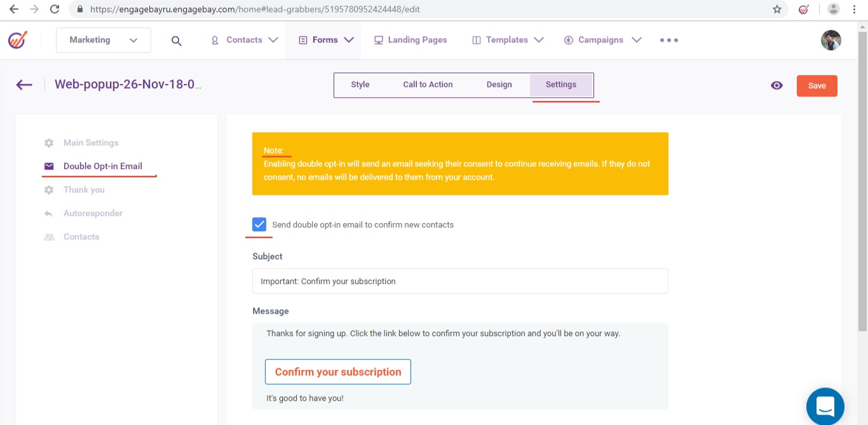Switch to the Call to Action tab
The width and height of the screenshot is (868, 425).
(x=428, y=84)
